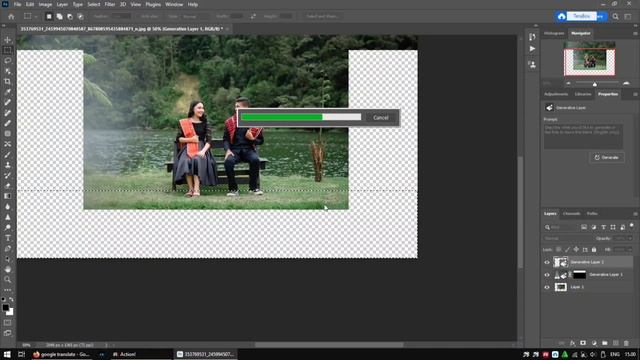Select the Lasso tool

click(8, 60)
